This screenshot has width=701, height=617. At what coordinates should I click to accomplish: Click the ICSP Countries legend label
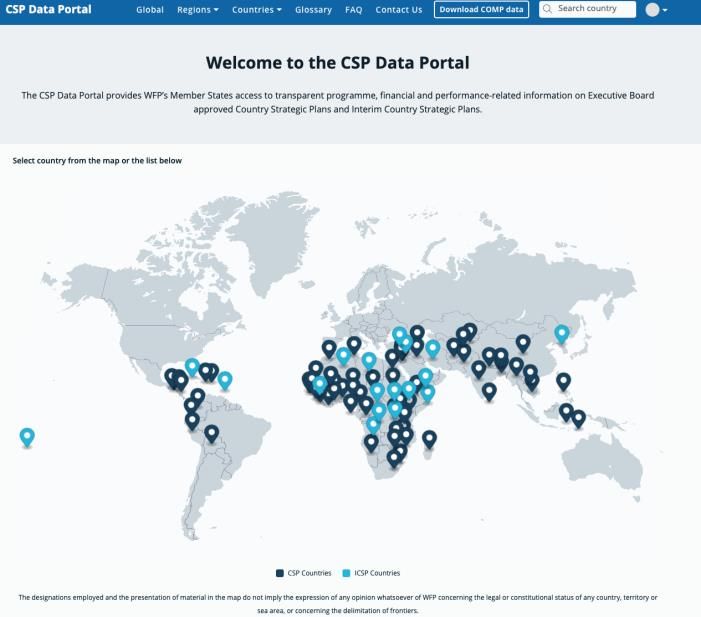pyautogui.click(x=377, y=573)
